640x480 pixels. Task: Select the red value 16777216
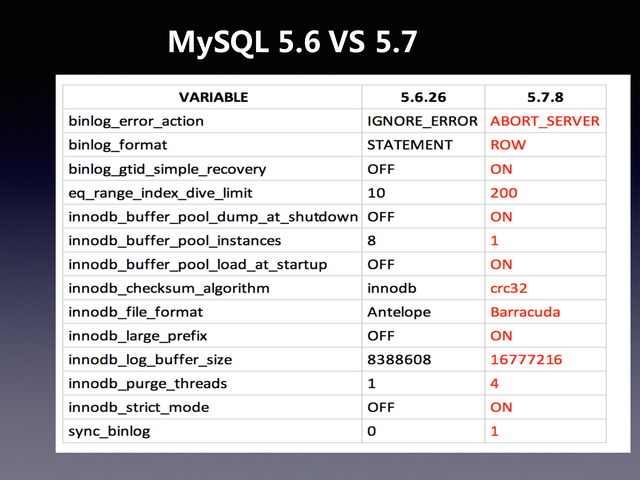[x=526, y=360]
